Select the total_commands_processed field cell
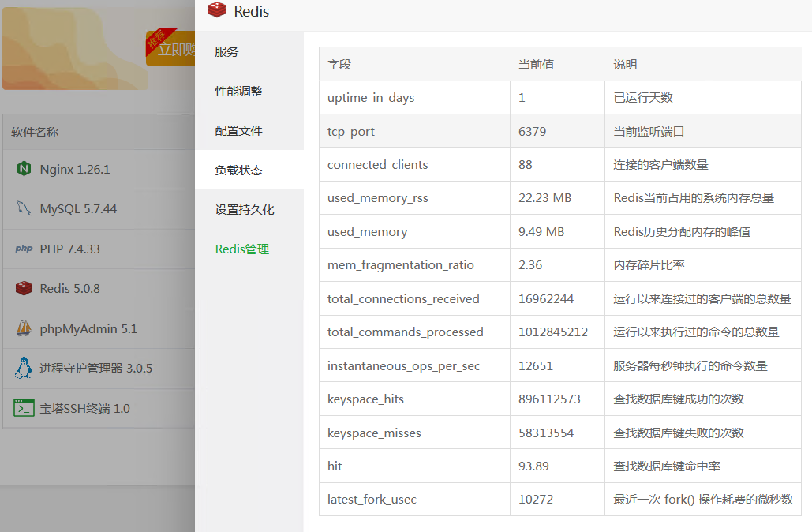Screen dimensions: 812x532 pos(415,332)
